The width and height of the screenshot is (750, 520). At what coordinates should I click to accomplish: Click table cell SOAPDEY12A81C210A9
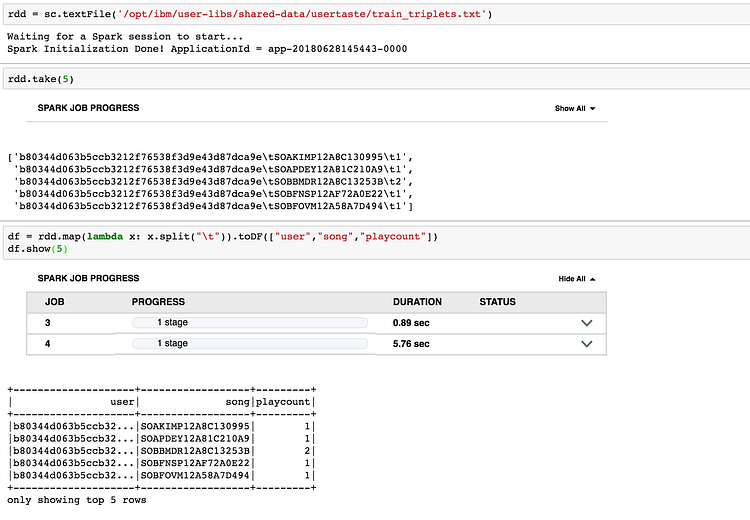pyautogui.click(x=195, y=439)
